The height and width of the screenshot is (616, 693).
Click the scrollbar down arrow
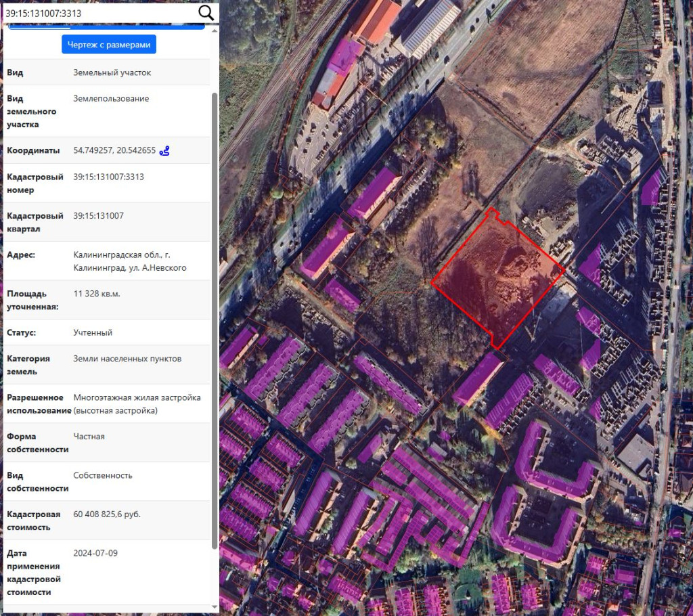click(x=215, y=607)
